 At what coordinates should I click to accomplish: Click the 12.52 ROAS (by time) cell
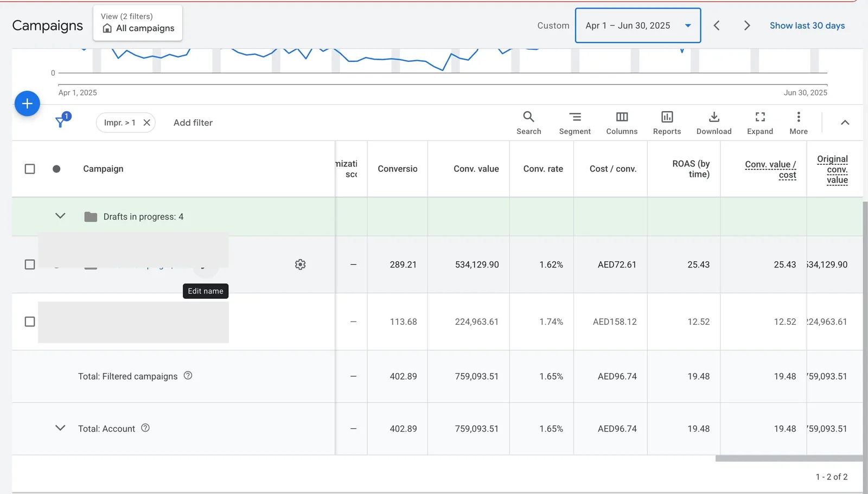point(698,322)
